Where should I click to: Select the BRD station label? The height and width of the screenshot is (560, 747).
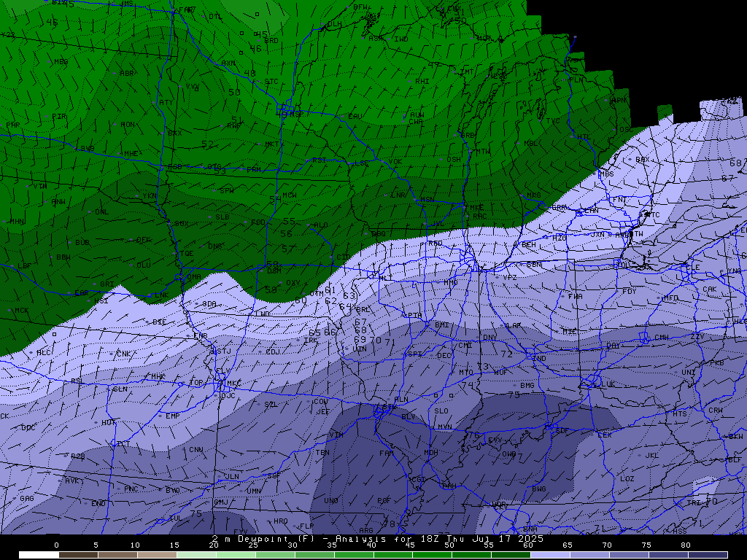coord(271,41)
